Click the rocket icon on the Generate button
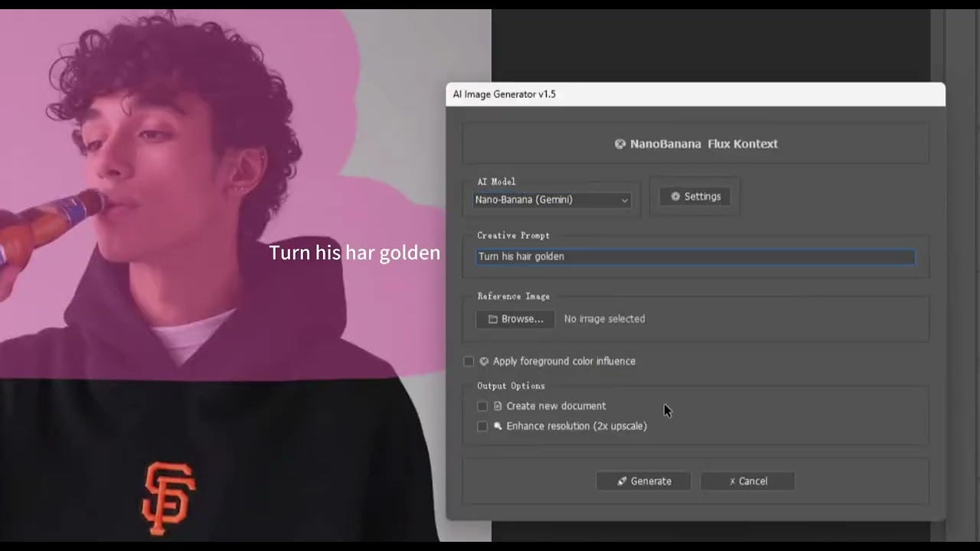The height and width of the screenshot is (551, 980). click(622, 481)
